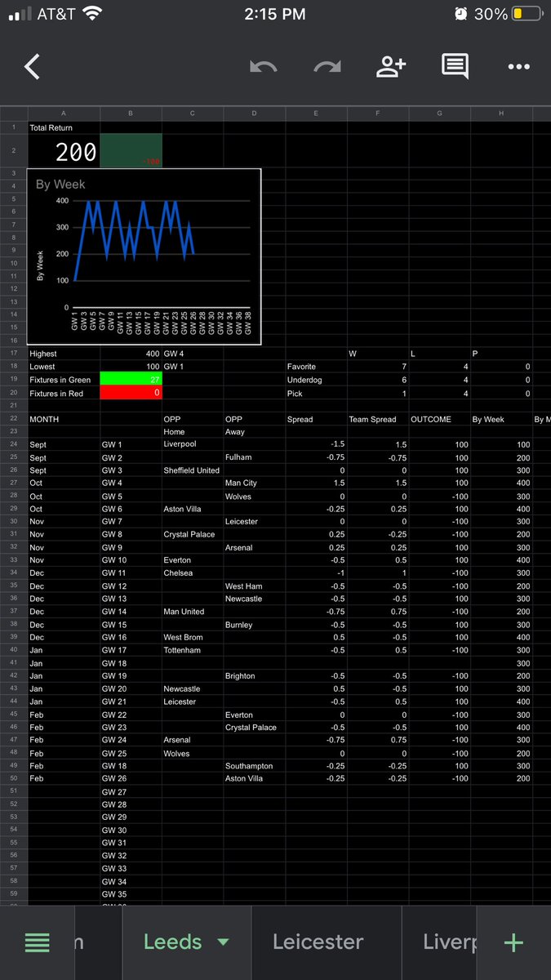Select the MONTH header cell
This screenshot has height=980, width=551.
point(64,419)
